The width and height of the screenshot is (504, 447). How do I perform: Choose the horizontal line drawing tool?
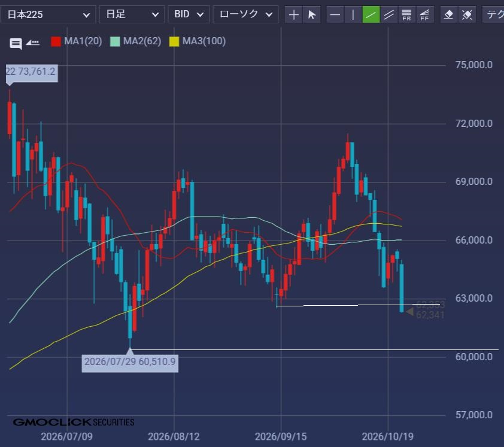point(335,14)
